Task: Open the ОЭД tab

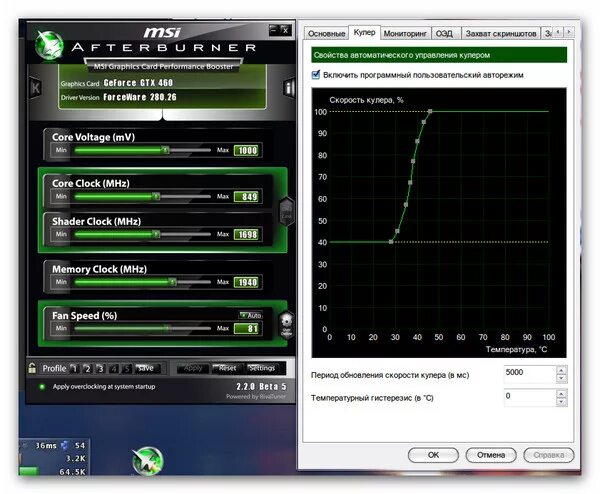Action: coord(444,34)
